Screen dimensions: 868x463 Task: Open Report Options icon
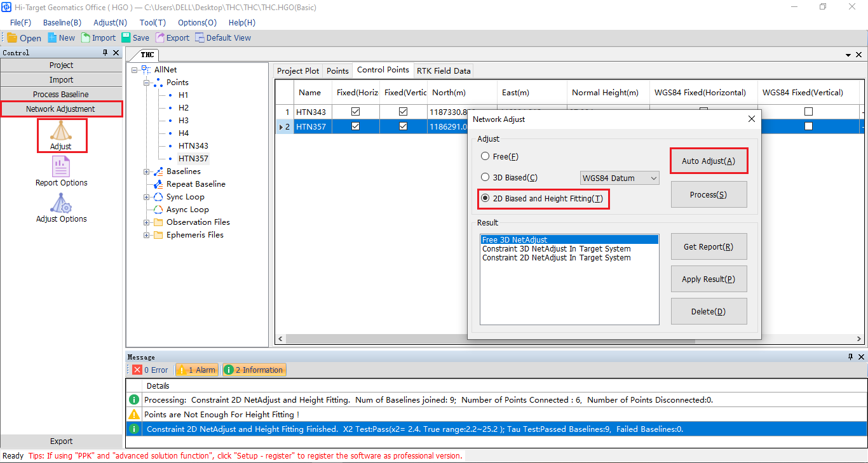coord(61,167)
